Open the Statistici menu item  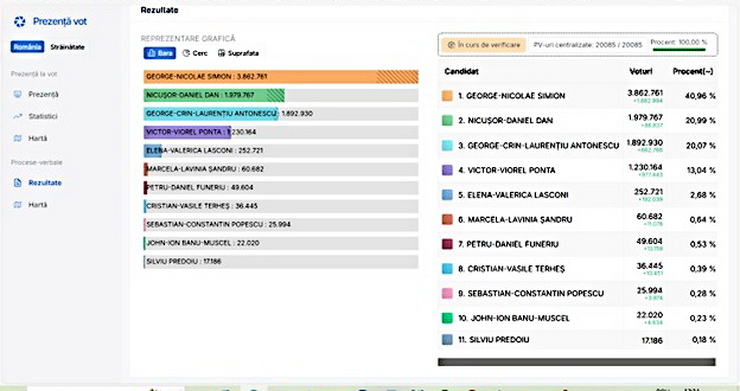[43, 116]
